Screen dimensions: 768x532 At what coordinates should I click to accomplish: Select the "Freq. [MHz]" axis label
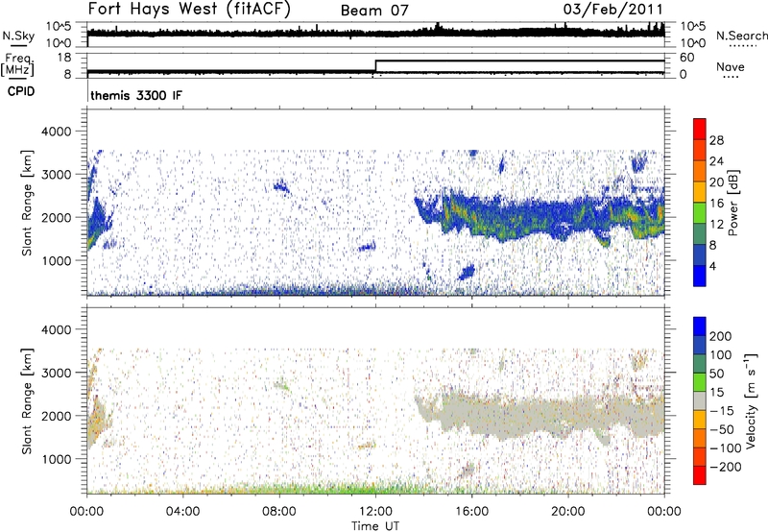(x=18, y=64)
